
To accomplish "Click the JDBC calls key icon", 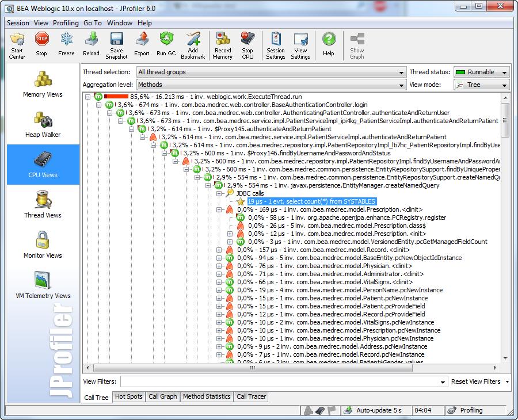I will [230, 193].
